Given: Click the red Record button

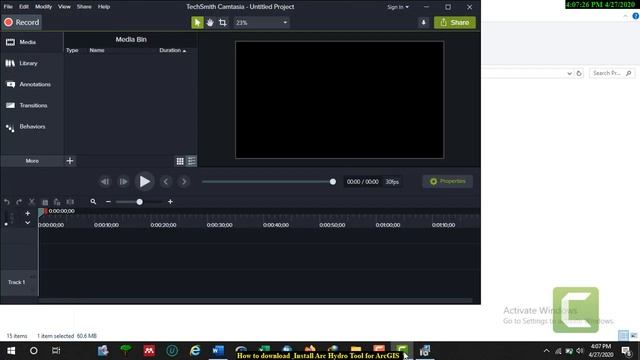Looking at the screenshot, I should click(22, 22).
